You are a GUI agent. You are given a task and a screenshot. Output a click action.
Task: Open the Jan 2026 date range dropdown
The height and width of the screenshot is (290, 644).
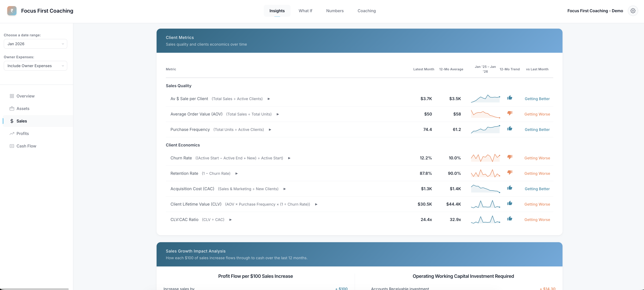pos(35,44)
